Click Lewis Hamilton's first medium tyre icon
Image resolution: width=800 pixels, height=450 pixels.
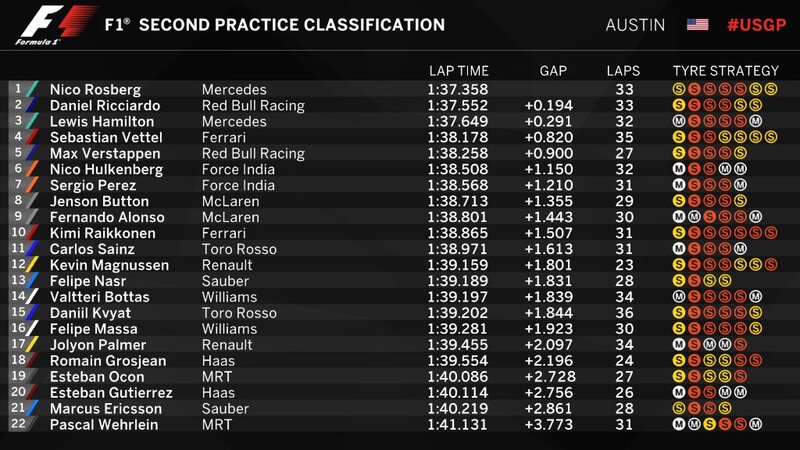point(678,121)
